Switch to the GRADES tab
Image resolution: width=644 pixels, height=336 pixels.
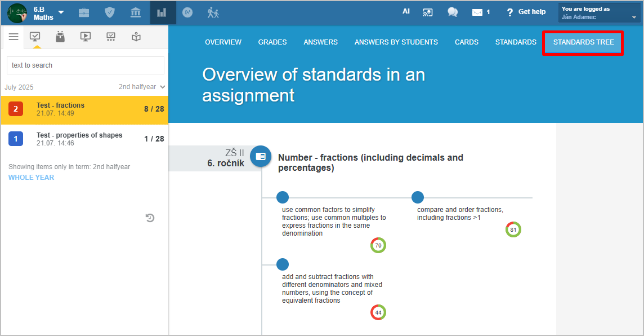click(272, 42)
